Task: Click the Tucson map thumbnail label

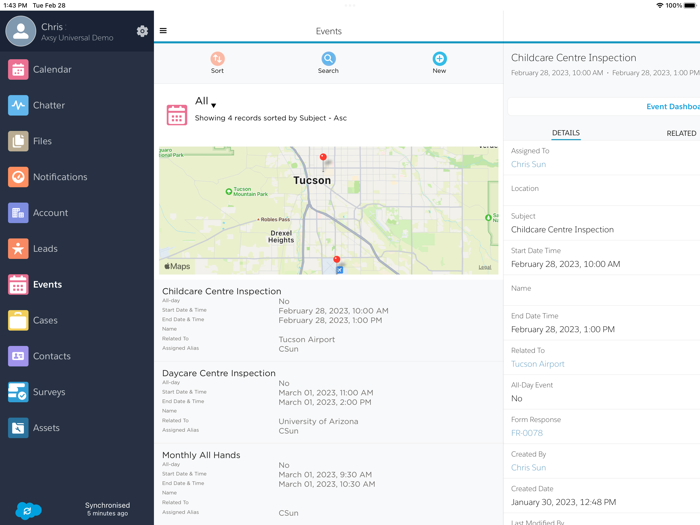Action: pyautogui.click(x=312, y=180)
